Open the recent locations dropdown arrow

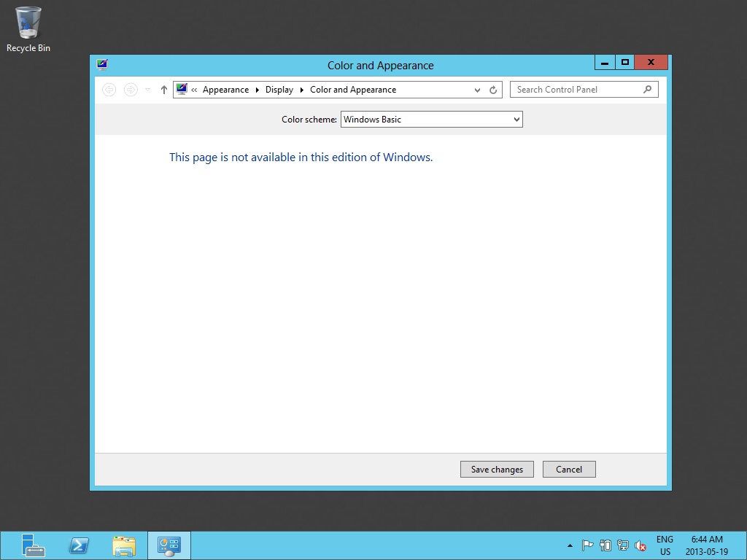click(x=147, y=90)
